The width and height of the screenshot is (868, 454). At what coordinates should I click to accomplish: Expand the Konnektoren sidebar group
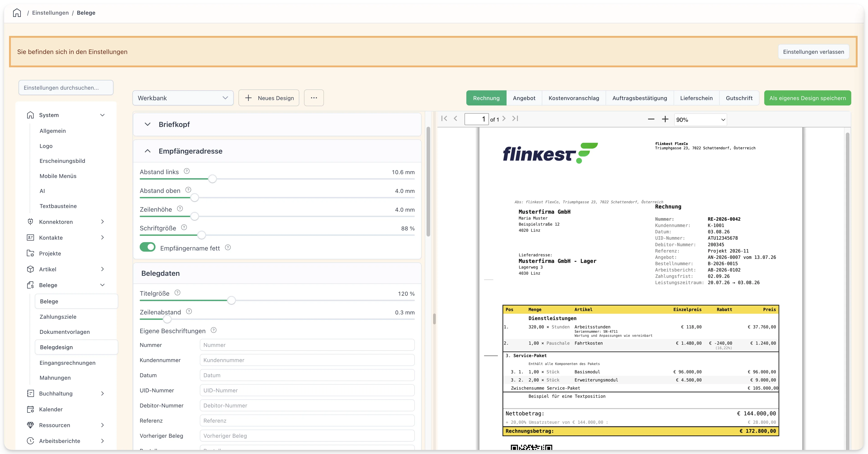point(102,222)
